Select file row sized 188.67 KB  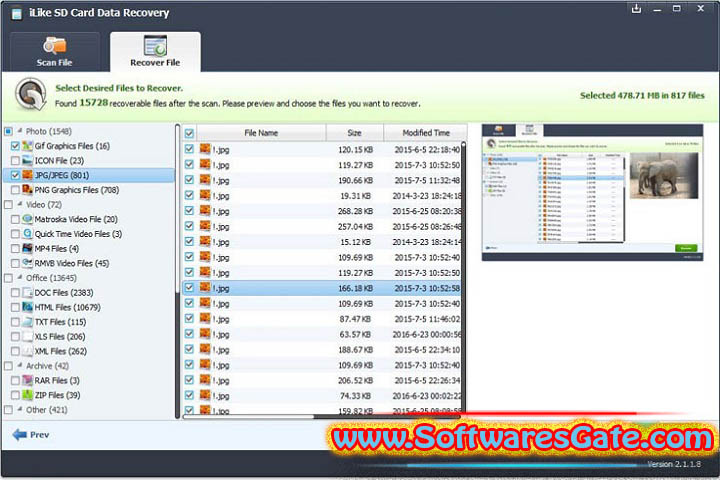click(322, 350)
